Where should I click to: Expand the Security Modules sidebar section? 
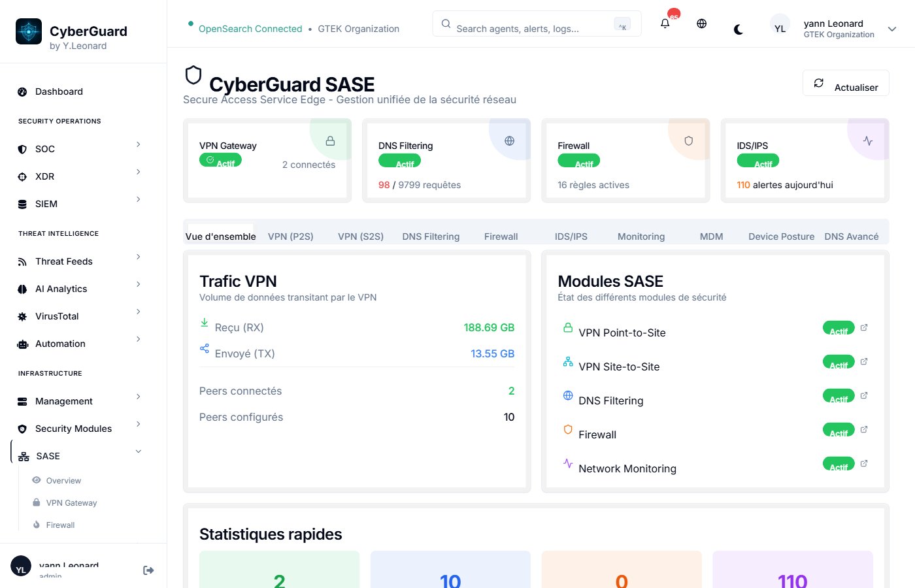tap(72, 428)
